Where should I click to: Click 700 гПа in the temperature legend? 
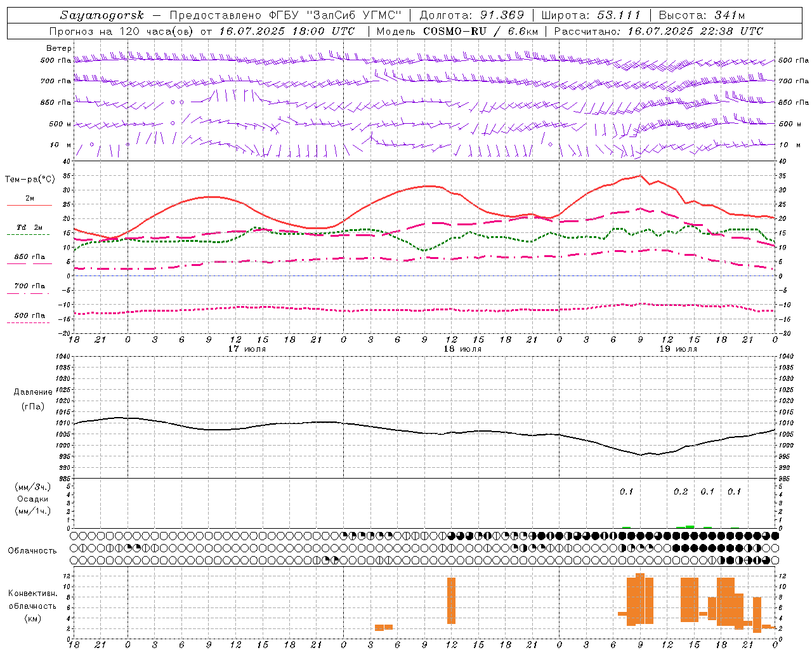pyautogui.click(x=30, y=286)
